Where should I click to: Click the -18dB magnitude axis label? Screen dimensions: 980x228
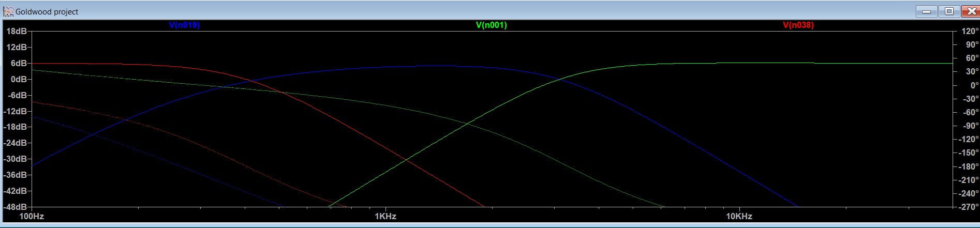[15, 127]
